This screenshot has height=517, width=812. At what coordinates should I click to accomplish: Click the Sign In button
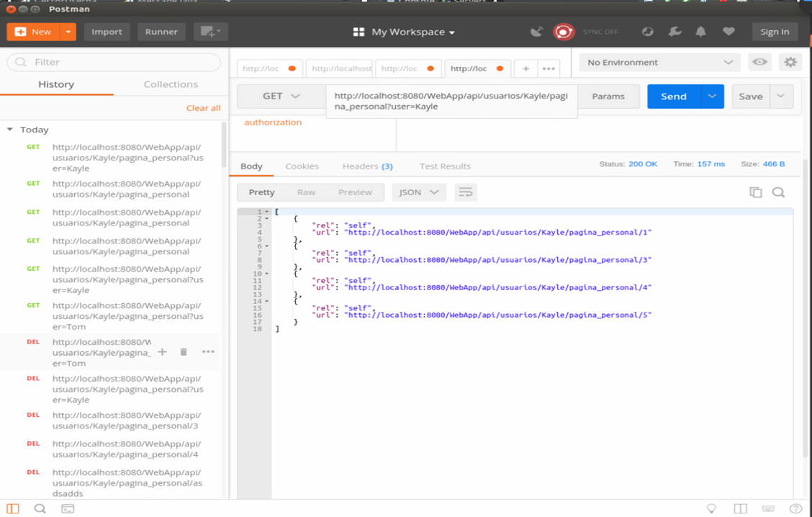coord(775,32)
